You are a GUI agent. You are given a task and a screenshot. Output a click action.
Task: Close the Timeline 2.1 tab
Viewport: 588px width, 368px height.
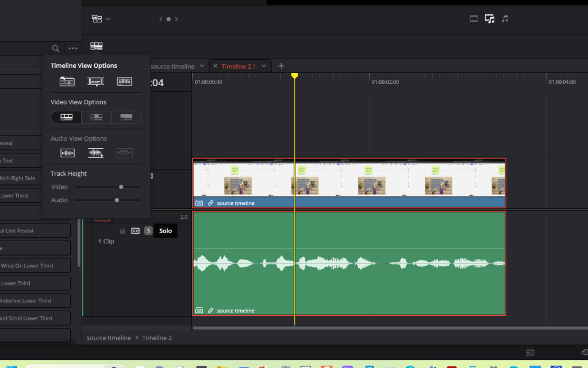(x=215, y=66)
